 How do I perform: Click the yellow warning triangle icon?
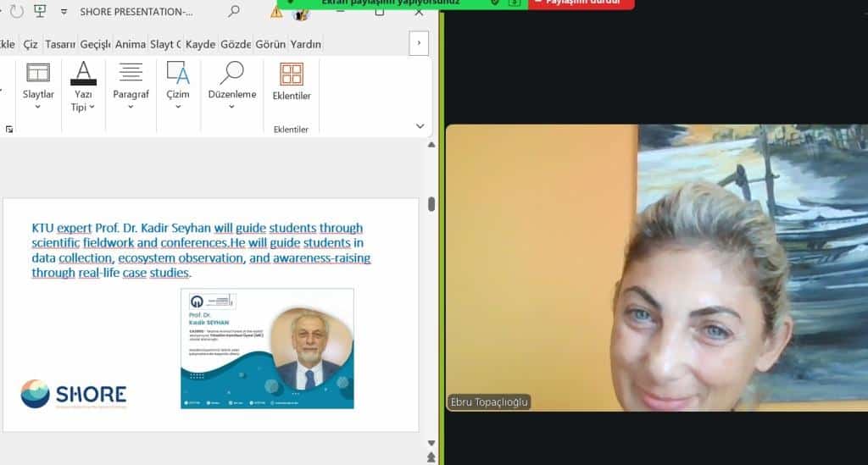[x=276, y=12]
